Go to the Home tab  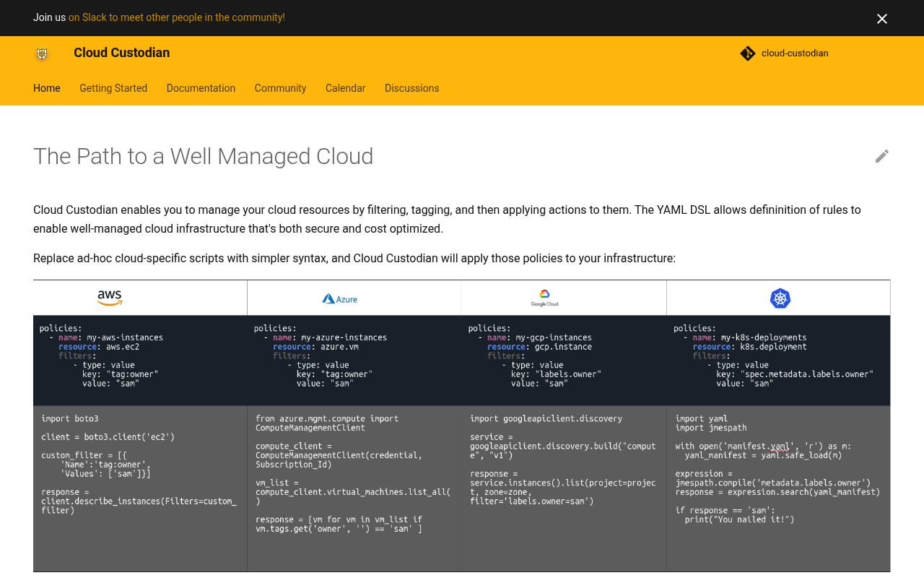(47, 88)
